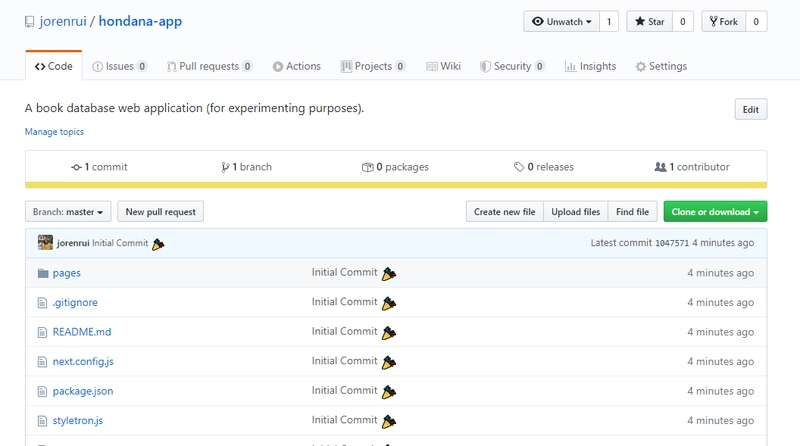
Task: View the 1 branch list
Action: tap(246, 167)
